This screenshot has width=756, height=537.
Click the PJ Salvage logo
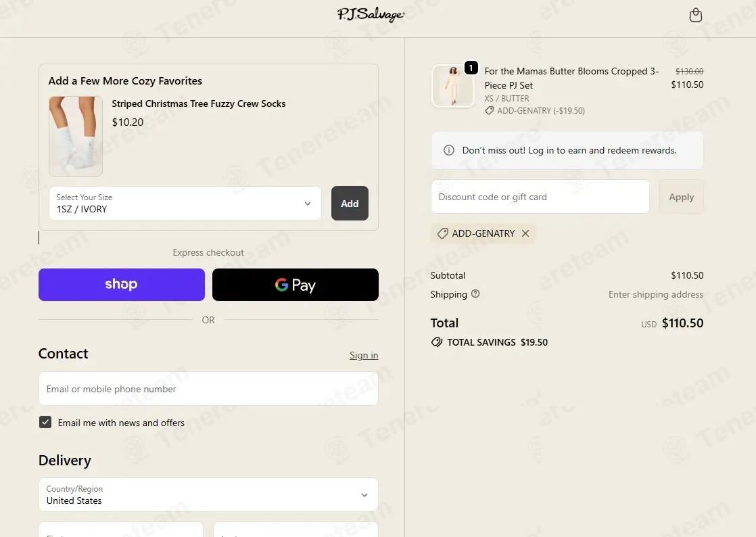(371, 14)
